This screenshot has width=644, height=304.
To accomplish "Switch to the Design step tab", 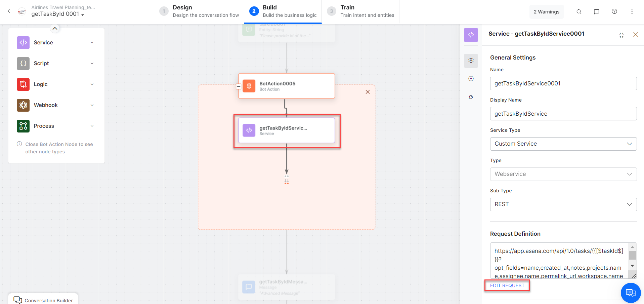I will point(199,11).
